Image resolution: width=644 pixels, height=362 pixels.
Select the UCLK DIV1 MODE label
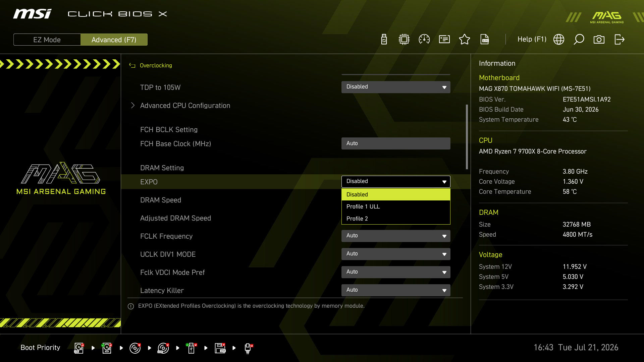(x=168, y=254)
